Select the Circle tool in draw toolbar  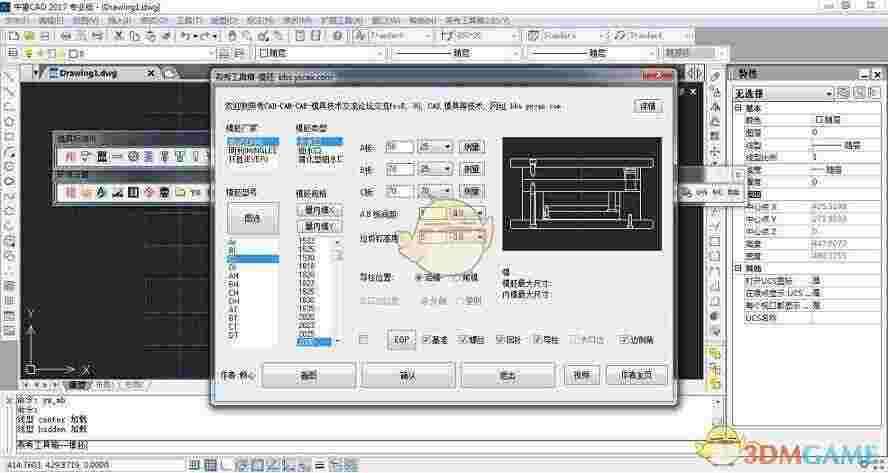(x=9, y=167)
